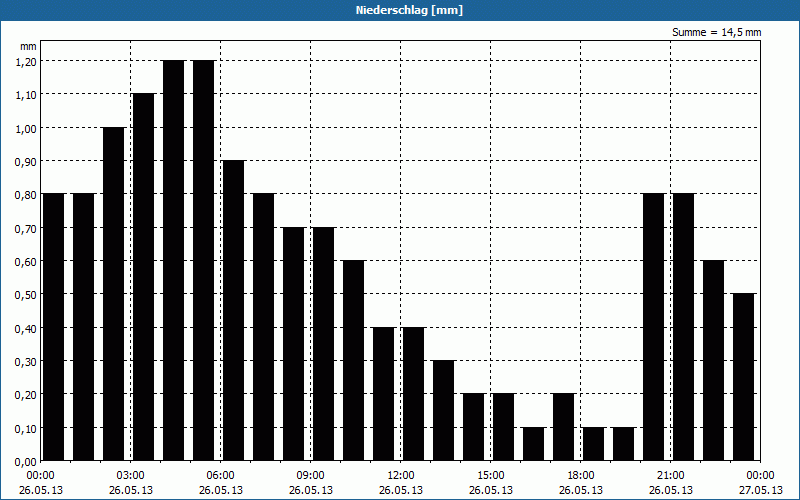The image size is (800, 500).
Task: Click the "Niederschlag [mm]" chart title
Action: point(409,10)
